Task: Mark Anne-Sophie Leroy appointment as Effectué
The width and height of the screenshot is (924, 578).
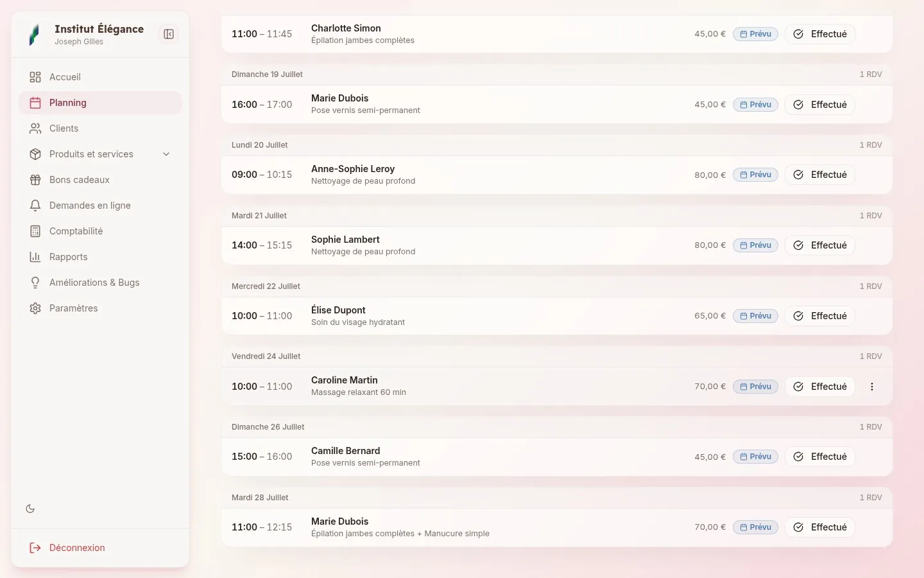Action: (x=819, y=175)
